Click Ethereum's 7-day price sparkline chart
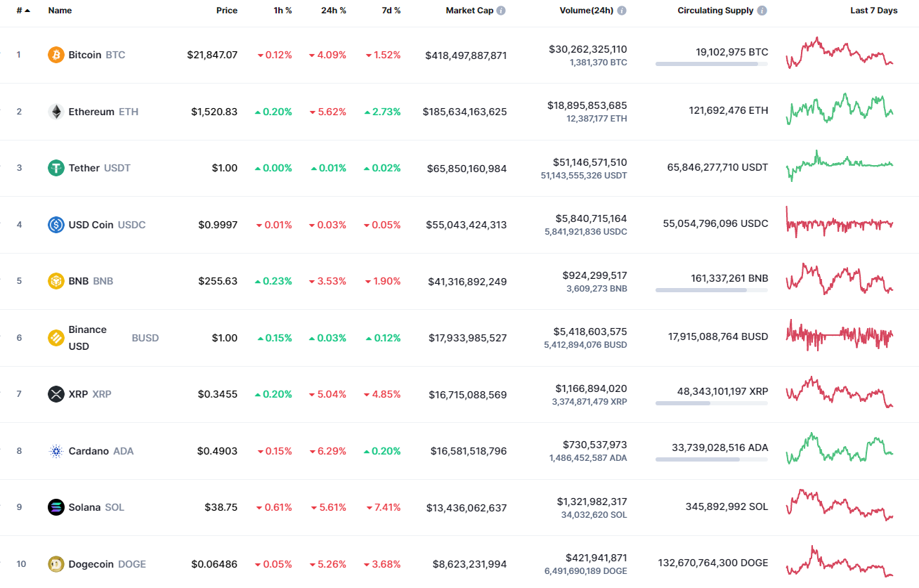This screenshot has width=919, height=588. 840,111
